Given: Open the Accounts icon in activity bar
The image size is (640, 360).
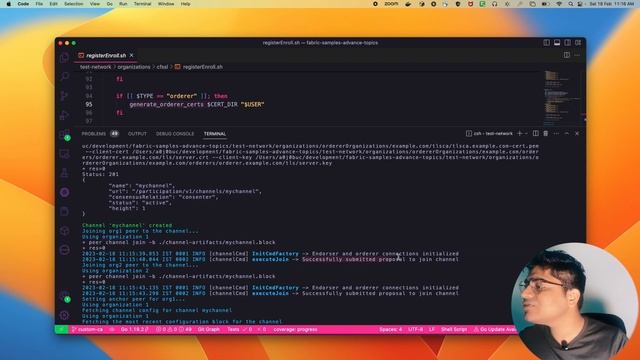Looking at the screenshot, I should (x=64, y=296).
